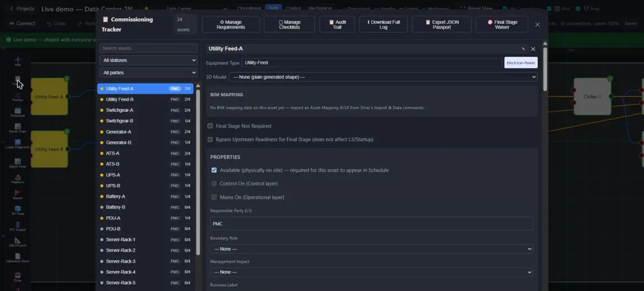The image size is (644, 291).
Task: Select the Chiller-1 node on the canvas
Action: click(592, 96)
